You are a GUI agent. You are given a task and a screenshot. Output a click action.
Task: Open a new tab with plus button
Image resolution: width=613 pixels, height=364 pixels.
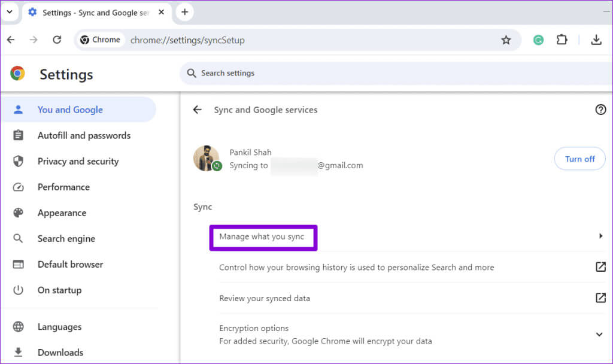click(184, 12)
